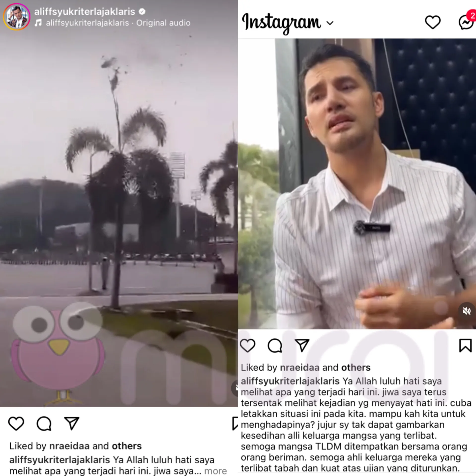
Task: Open Original audio track link
Action: 163,23
